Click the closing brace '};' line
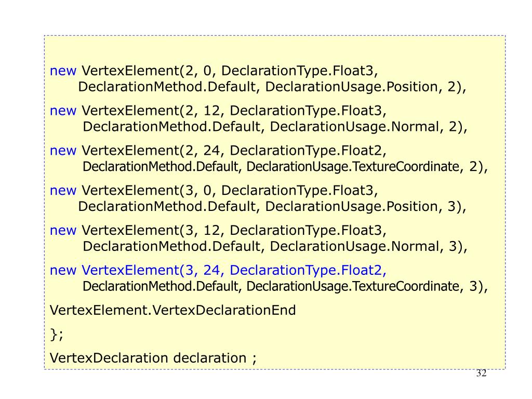Viewport: 532px width, 399px height. click(57, 335)
